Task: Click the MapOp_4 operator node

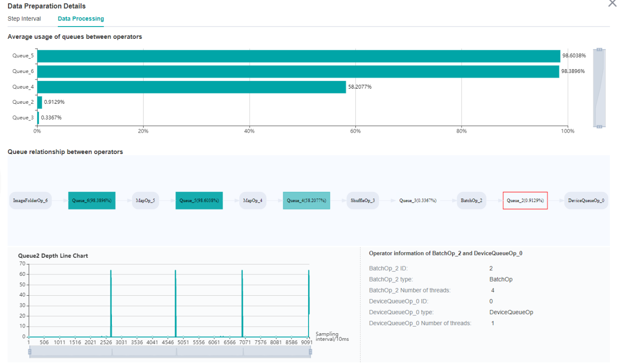Action: pos(253,200)
